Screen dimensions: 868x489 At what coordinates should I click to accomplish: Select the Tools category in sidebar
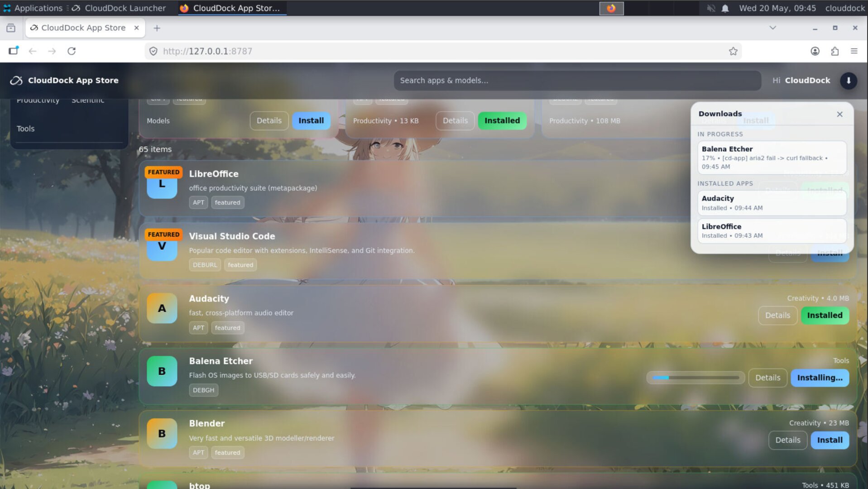pos(26,129)
